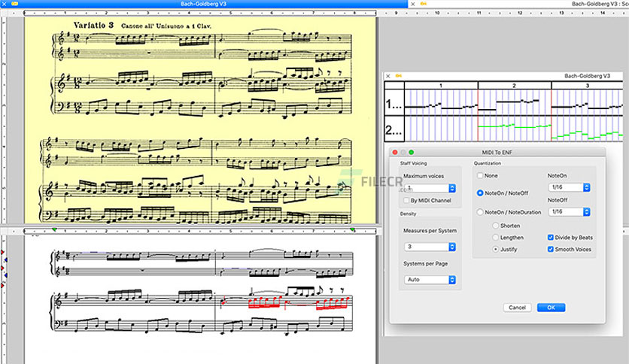Image resolution: width=629 pixels, height=364 pixels.
Task: Choose the Justify radio option
Action: tap(495, 250)
